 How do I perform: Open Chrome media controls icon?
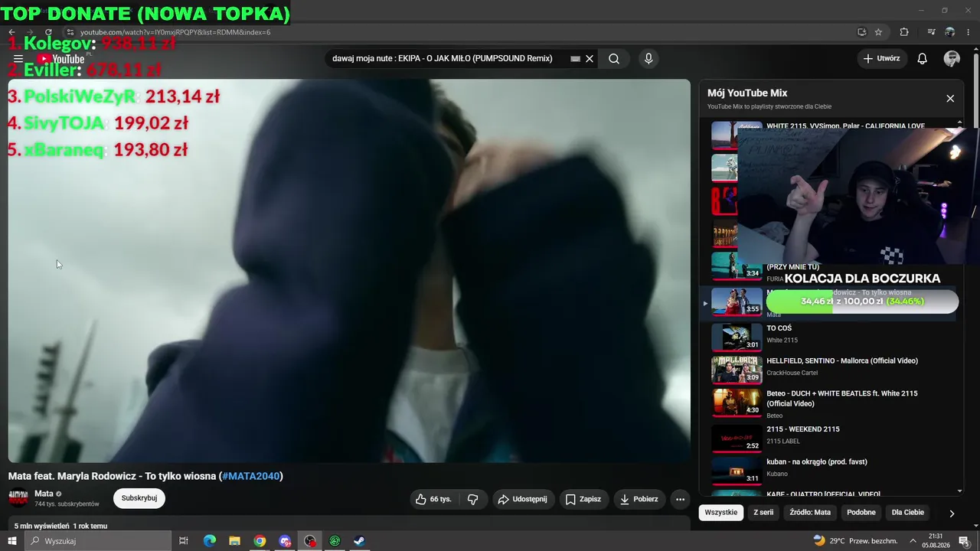click(x=931, y=32)
